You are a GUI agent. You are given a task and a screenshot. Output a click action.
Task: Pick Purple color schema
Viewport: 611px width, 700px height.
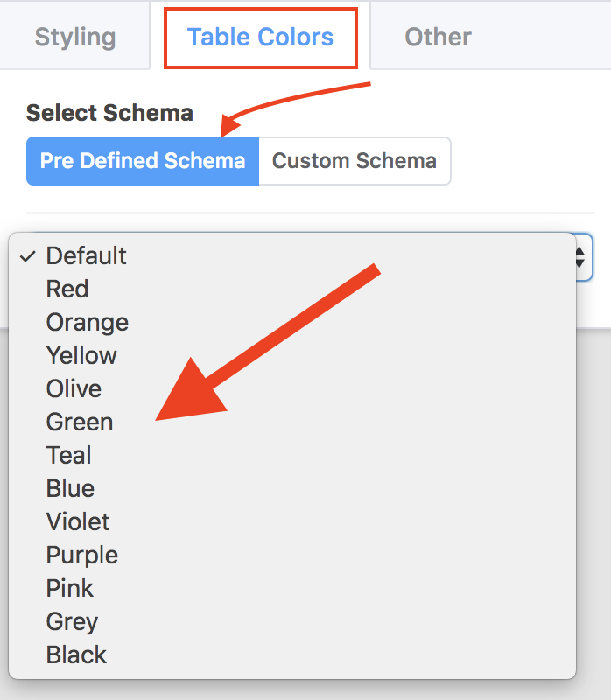point(81,555)
